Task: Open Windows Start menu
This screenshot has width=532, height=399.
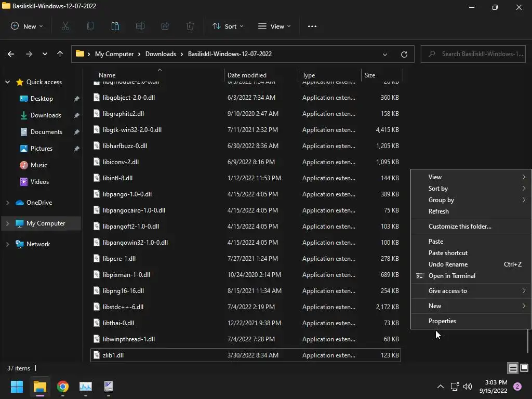Action: click(17, 387)
